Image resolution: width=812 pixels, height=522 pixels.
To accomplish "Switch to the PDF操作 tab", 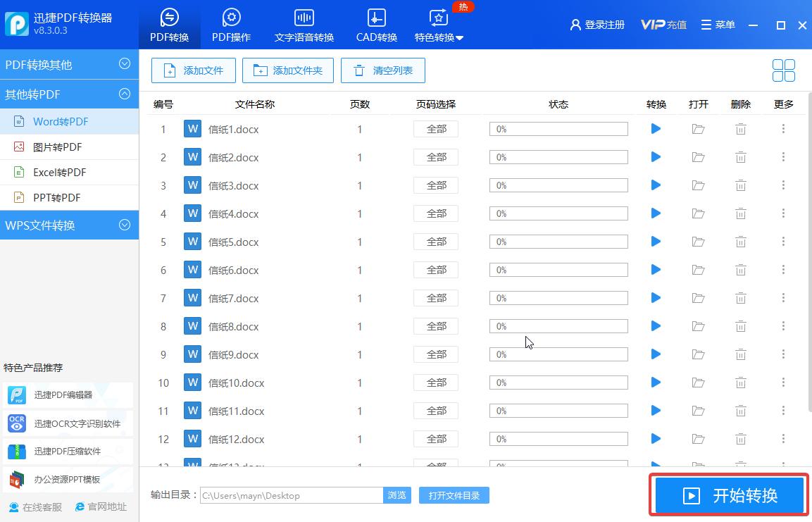I will click(x=230, y=23).
